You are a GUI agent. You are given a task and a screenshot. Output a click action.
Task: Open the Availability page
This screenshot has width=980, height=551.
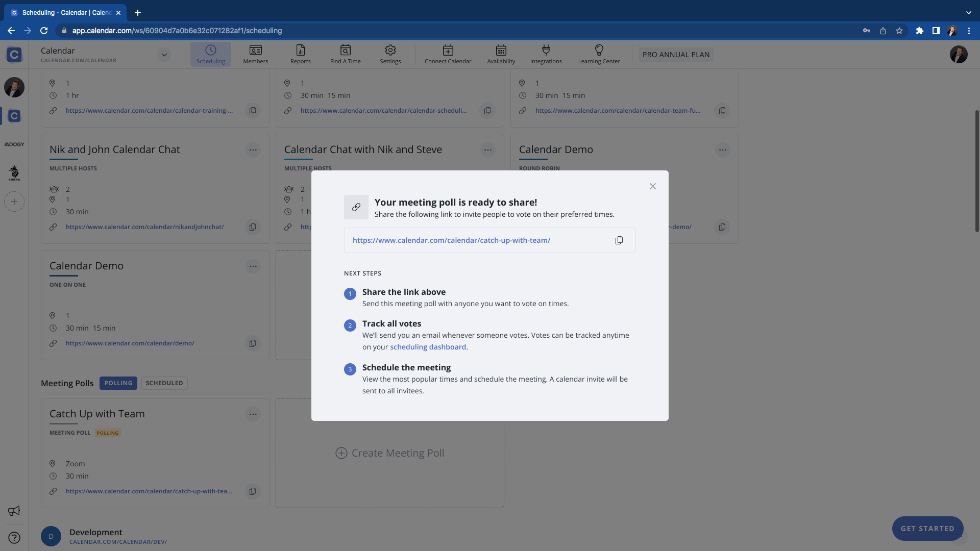tap(501, 54)
